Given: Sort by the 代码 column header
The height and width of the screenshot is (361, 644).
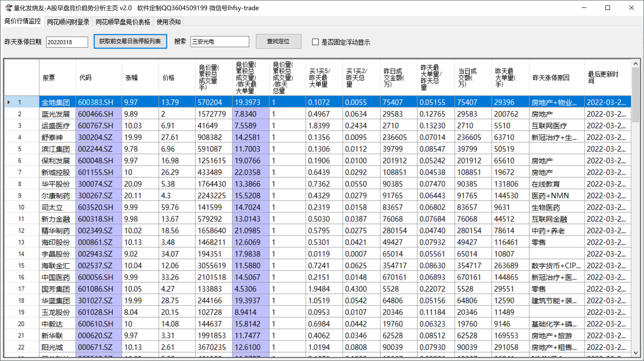Looking at the screenshot, I should pyautogui.click(x=98, y=78).
